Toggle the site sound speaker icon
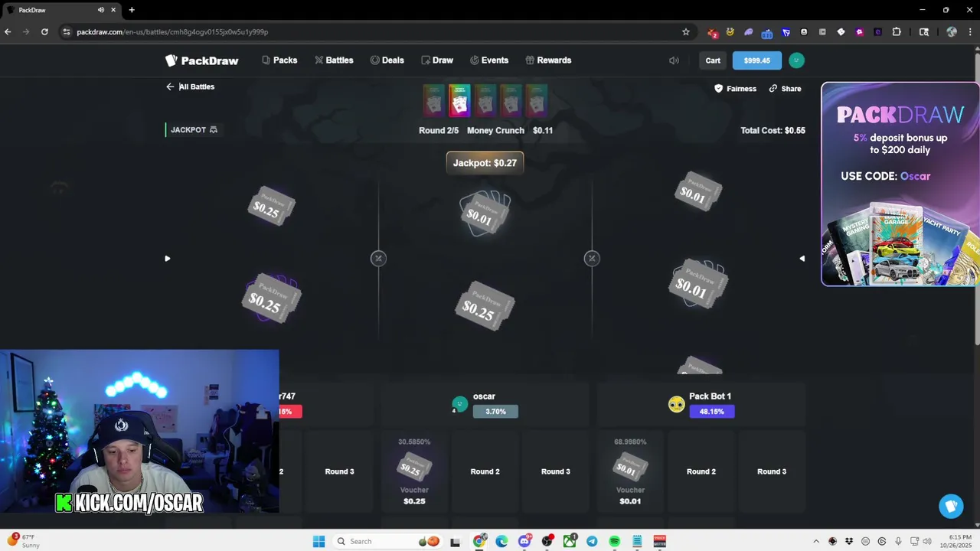Screen dimensions: 980x551 pyautogui.click(x=674, y=60)
